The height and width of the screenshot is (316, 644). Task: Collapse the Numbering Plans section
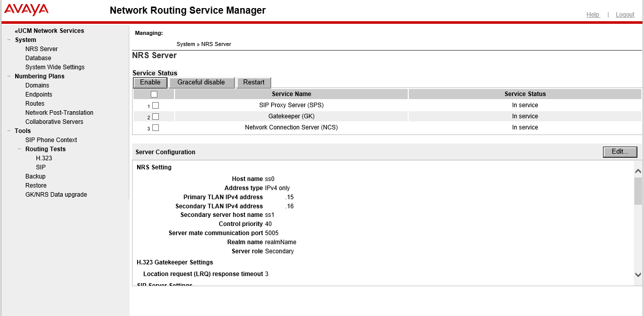coord(9,76)
